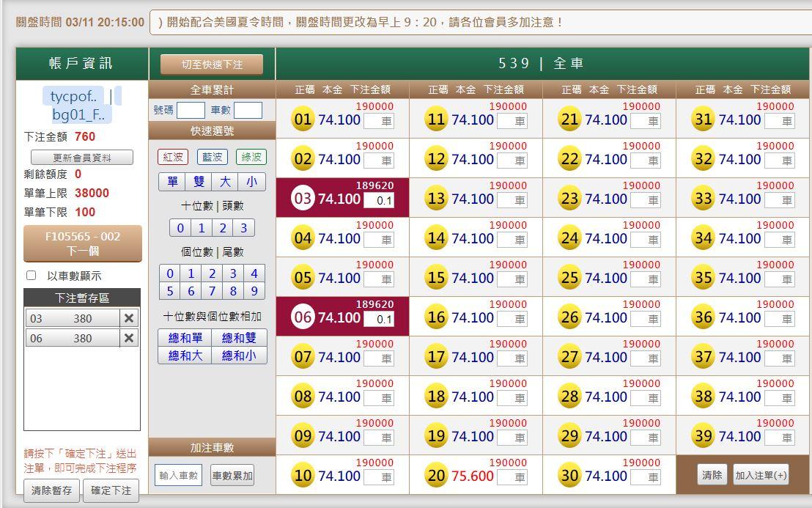
Task: Click 車數累加 button
Action: (232, 475)
